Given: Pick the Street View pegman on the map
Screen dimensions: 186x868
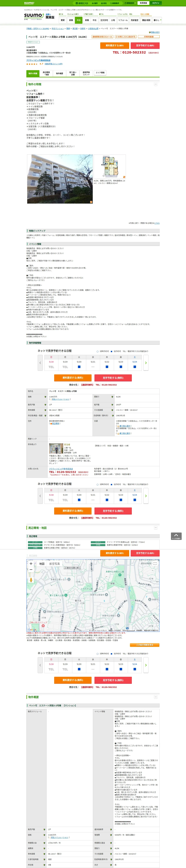Looking at the screenshot, I should [x=31, y=580].
